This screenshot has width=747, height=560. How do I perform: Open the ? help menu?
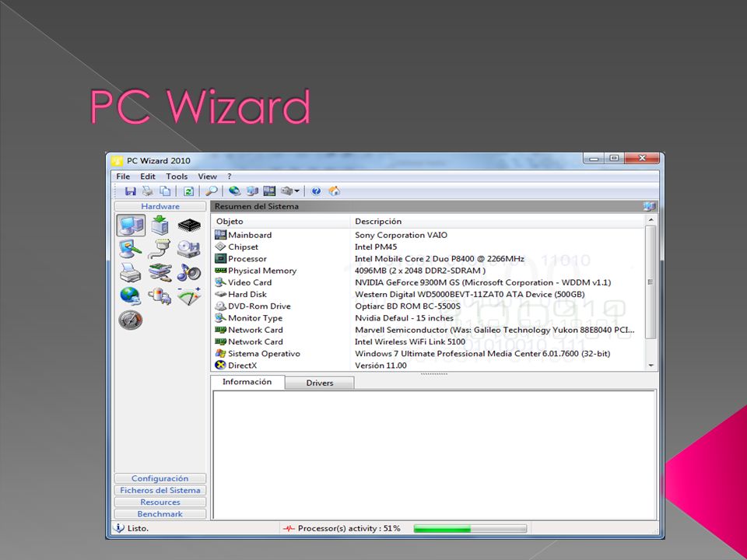229,177
